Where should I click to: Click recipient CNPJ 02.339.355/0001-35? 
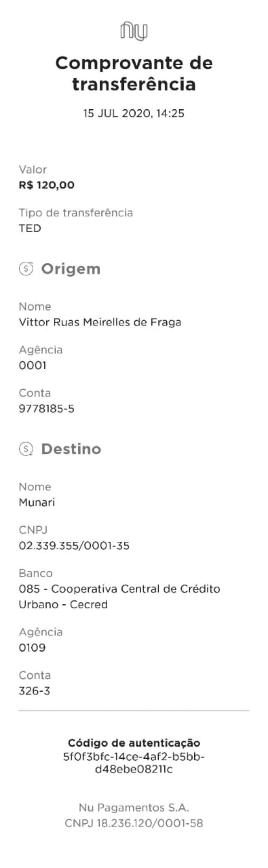tap(74, 546)
